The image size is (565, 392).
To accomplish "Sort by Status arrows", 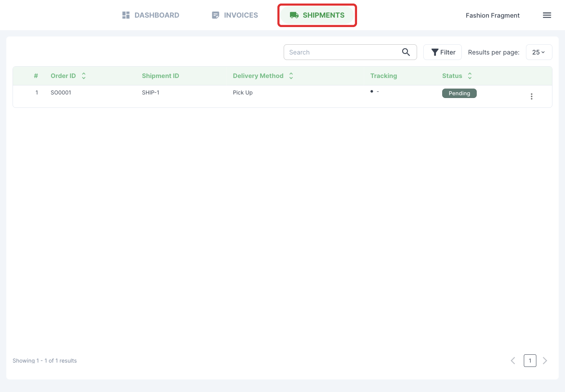I will click(x=470, y=76).
